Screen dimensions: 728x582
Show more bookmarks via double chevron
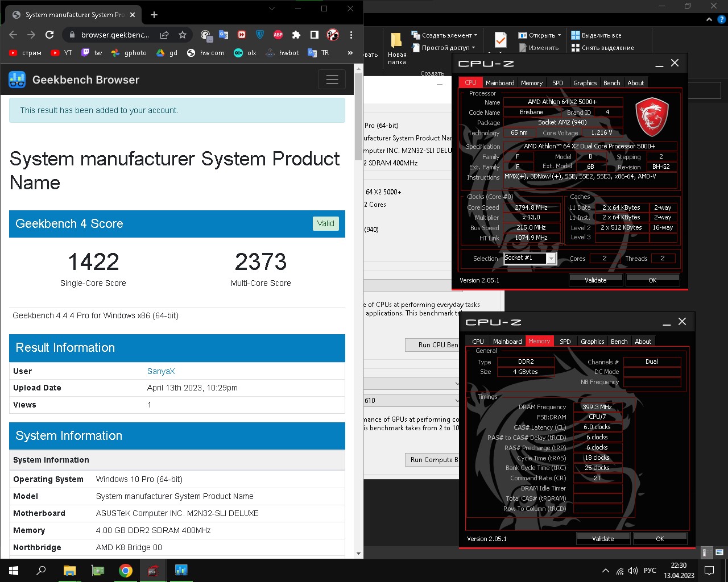(x=350, y=53)
